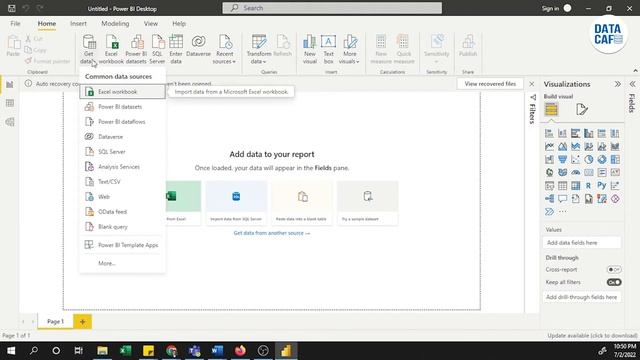Switch to the View tab

click(x=151, y=24)
